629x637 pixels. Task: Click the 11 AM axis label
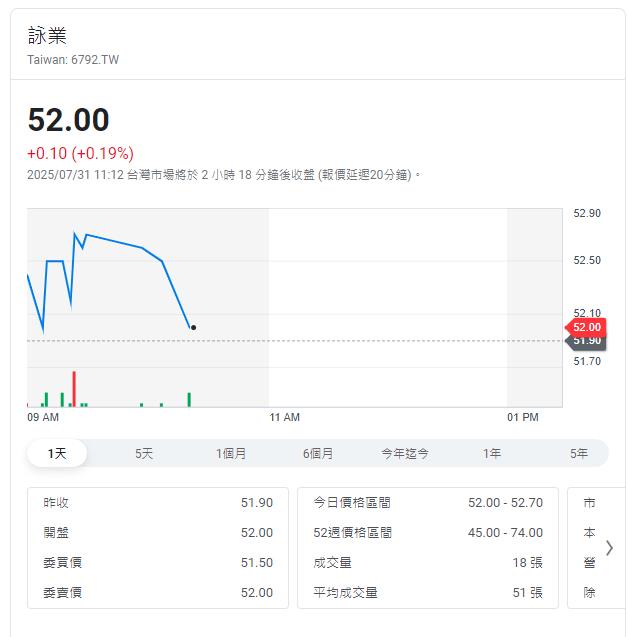(284, 417)
